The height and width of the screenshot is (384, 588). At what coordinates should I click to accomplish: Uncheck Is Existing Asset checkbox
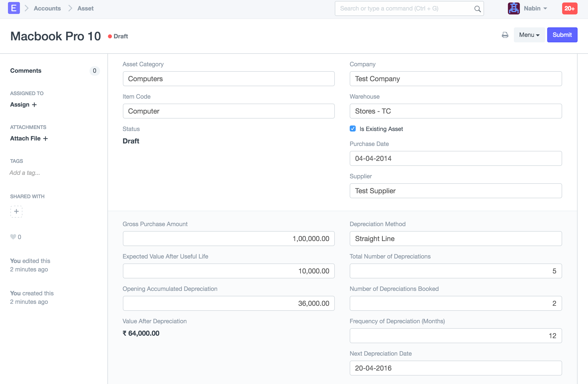tap(352, 129)
